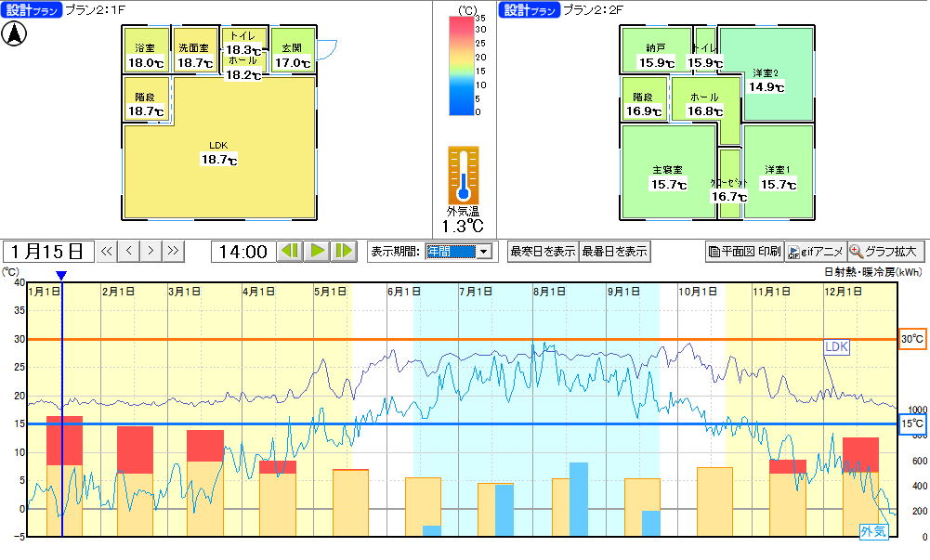This screenshot has height=560, width=930.
Task: Advance to the next day arrow
Action: point(151,251)
